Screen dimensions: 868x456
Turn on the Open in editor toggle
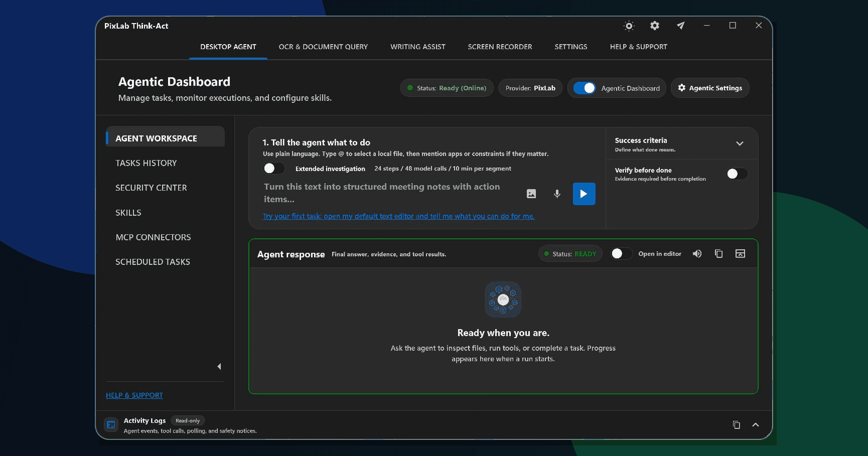pyautogui.click(x=622, y=254)
